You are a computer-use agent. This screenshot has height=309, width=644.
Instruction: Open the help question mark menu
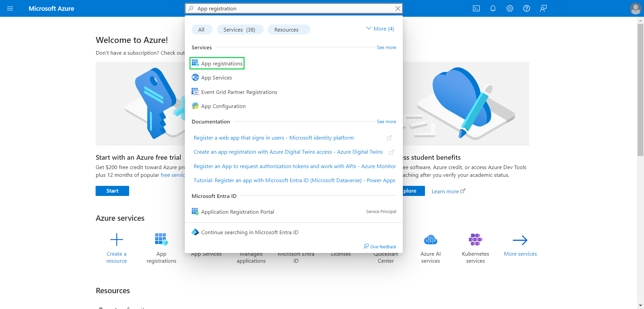(527, 8)
